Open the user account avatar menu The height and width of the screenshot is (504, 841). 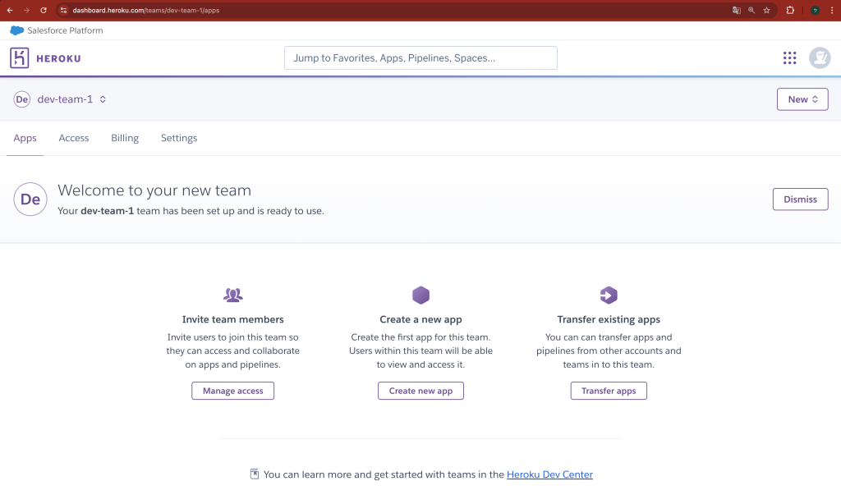point(820,57)
